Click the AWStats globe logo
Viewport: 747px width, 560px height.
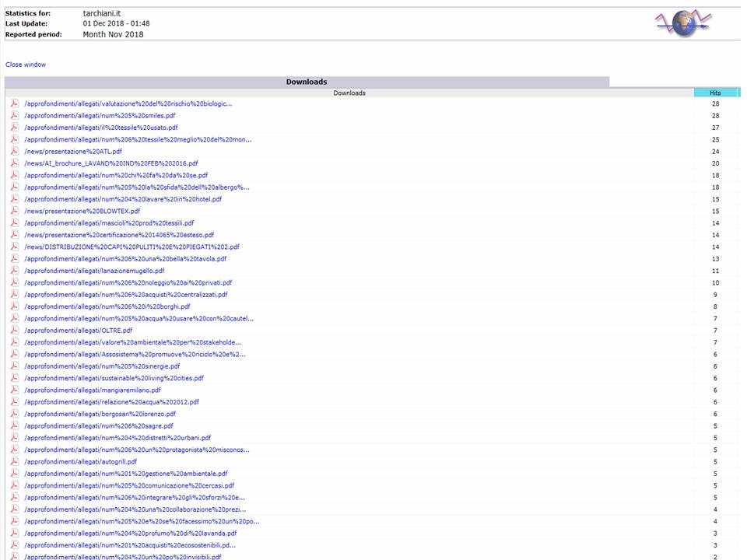click(682, 23)
